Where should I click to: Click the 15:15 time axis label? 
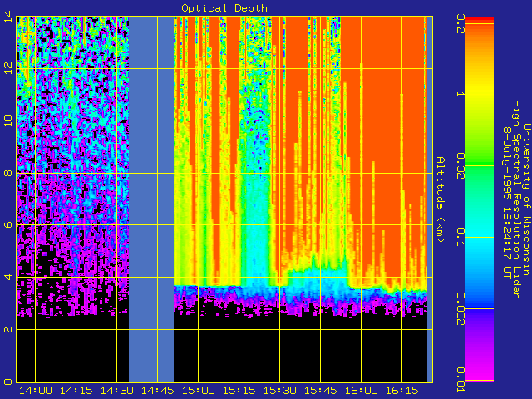[239, 391]
